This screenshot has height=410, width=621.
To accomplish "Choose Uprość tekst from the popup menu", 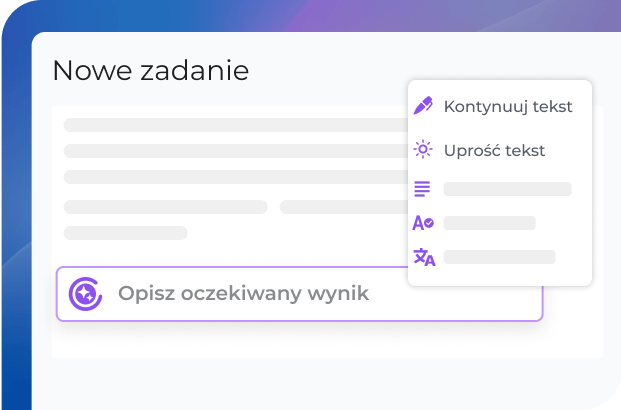I will pyautogui.click(x=494, y=151).
